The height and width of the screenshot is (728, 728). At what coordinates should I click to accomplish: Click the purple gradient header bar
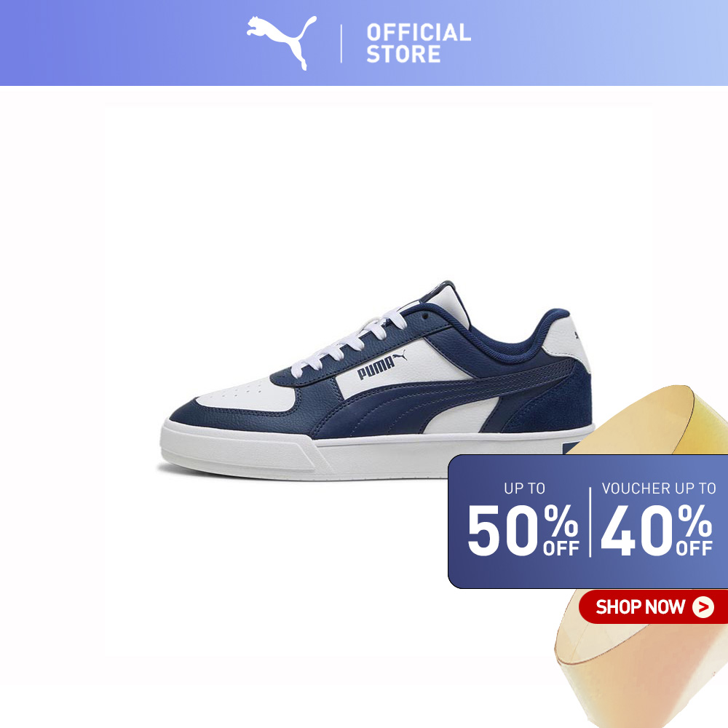tap(364, 43)
